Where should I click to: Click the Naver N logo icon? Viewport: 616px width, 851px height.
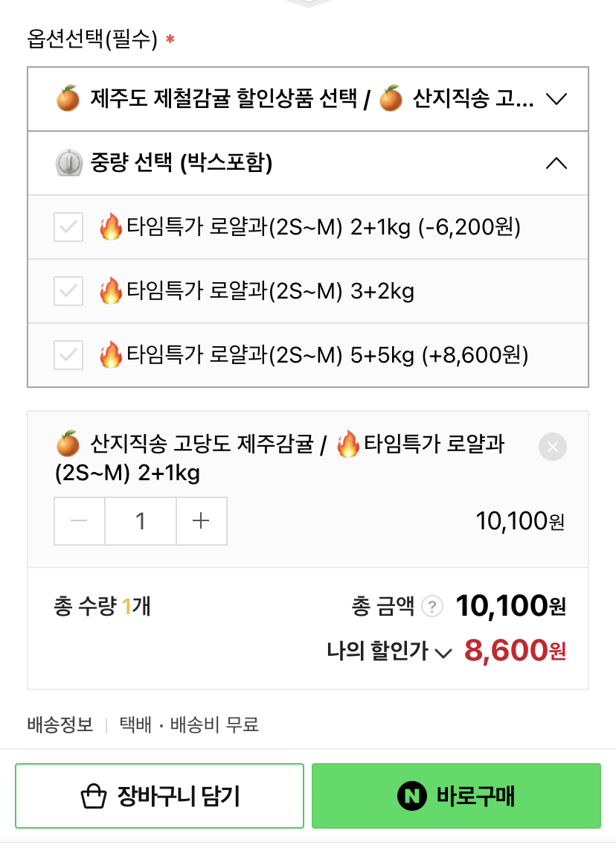[x=412, y=797]
